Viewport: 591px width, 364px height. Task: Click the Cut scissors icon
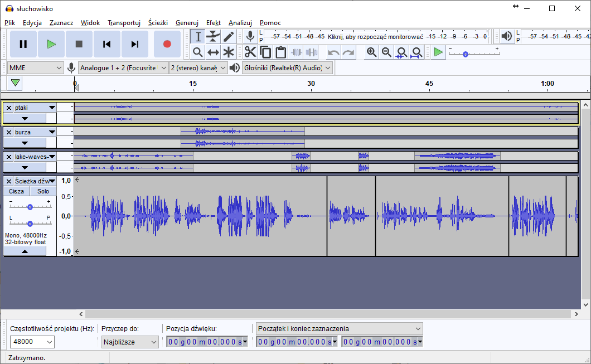coord(250,52)
